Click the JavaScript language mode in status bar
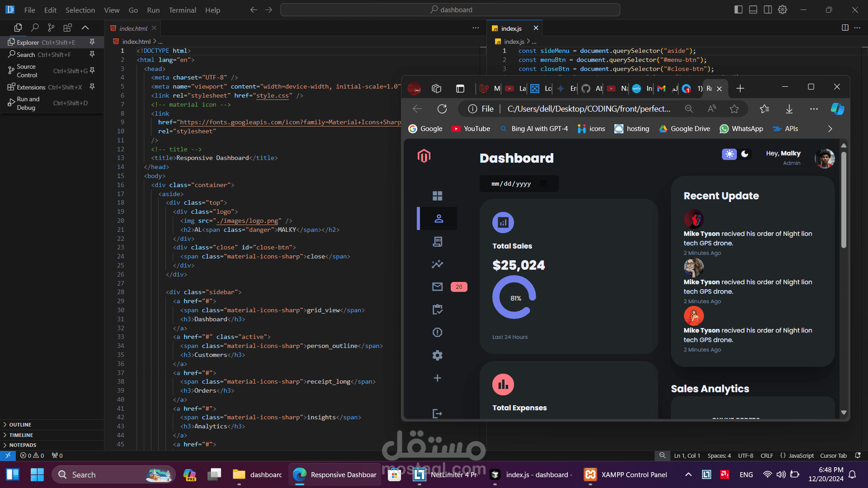 coord(801,455)
